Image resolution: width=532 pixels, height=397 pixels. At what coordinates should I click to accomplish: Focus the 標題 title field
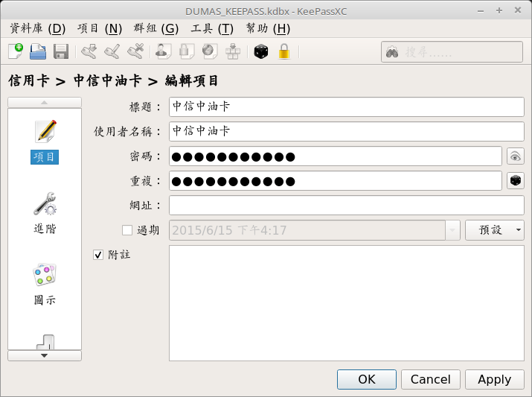pos(347,107)
